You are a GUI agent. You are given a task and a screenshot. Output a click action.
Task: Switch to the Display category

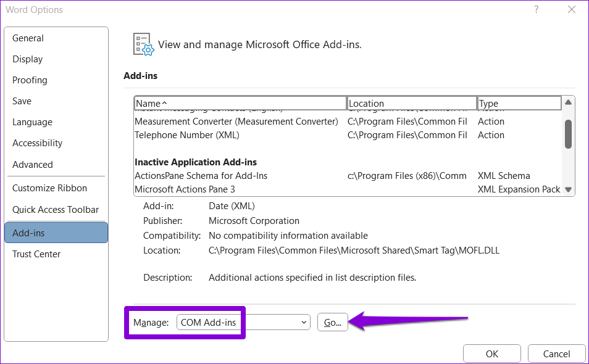point(28,59)
